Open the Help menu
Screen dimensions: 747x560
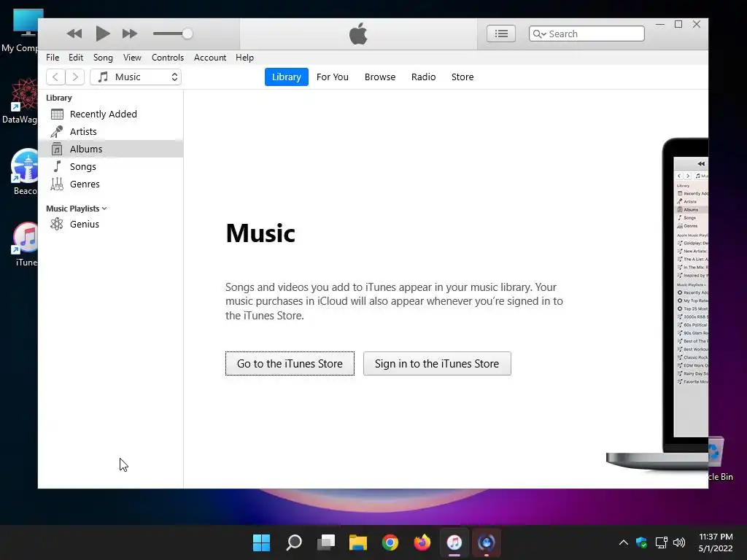click(x=244, y=57)
